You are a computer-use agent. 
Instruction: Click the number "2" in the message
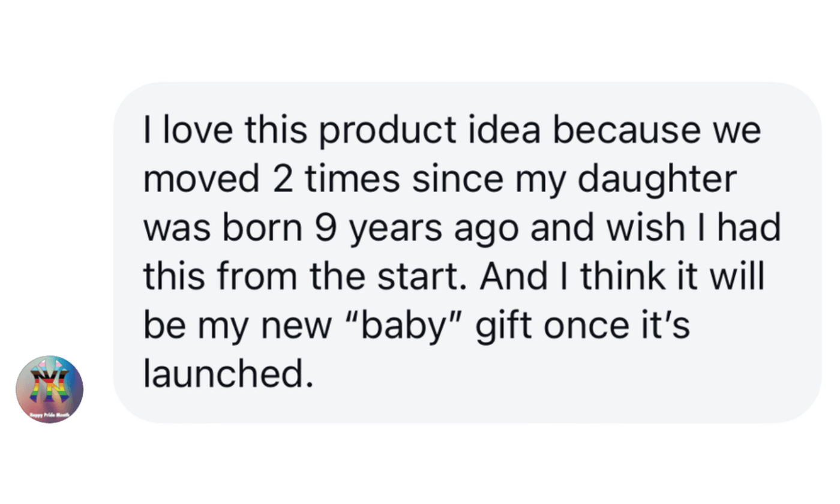283,180
